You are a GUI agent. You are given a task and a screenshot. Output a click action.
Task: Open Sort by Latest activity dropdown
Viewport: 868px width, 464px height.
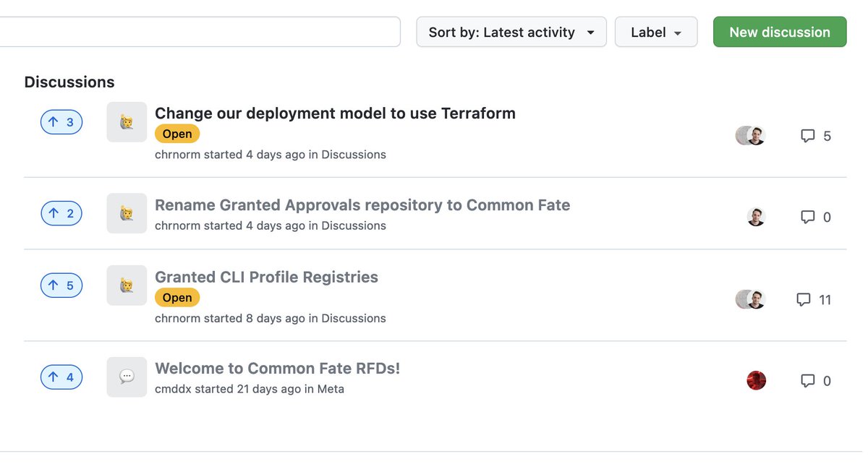coord(511,32)
